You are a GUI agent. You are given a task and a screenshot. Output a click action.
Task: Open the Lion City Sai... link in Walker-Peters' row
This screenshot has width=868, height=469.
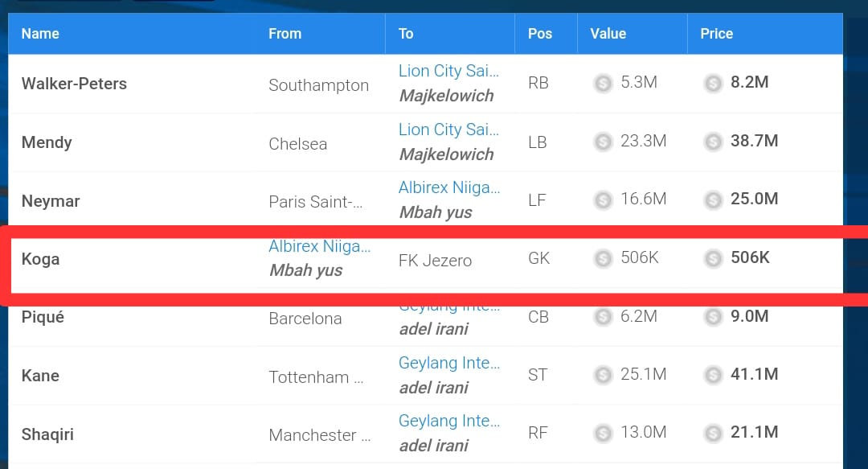[x=448, y=71]
